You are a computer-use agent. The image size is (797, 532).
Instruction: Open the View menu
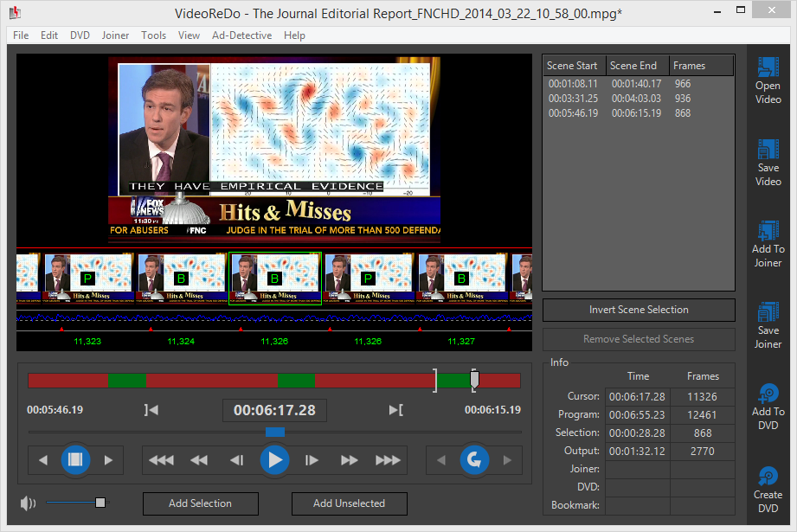pyautogui.click(x=189, y=35)
